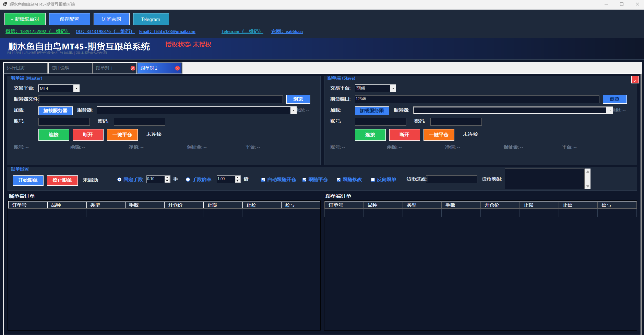Select the 固定手数 radio button
The image size is (644, 335).
click(x=119, y=180)
